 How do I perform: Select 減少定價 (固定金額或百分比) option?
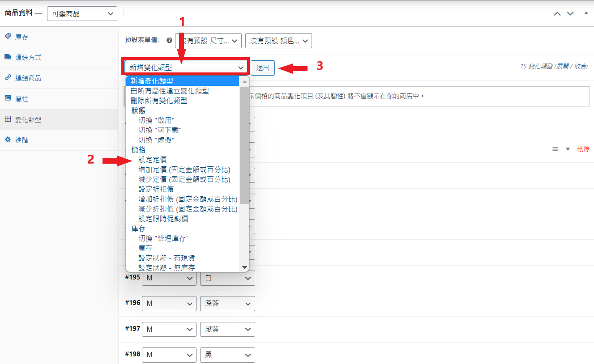183,179
